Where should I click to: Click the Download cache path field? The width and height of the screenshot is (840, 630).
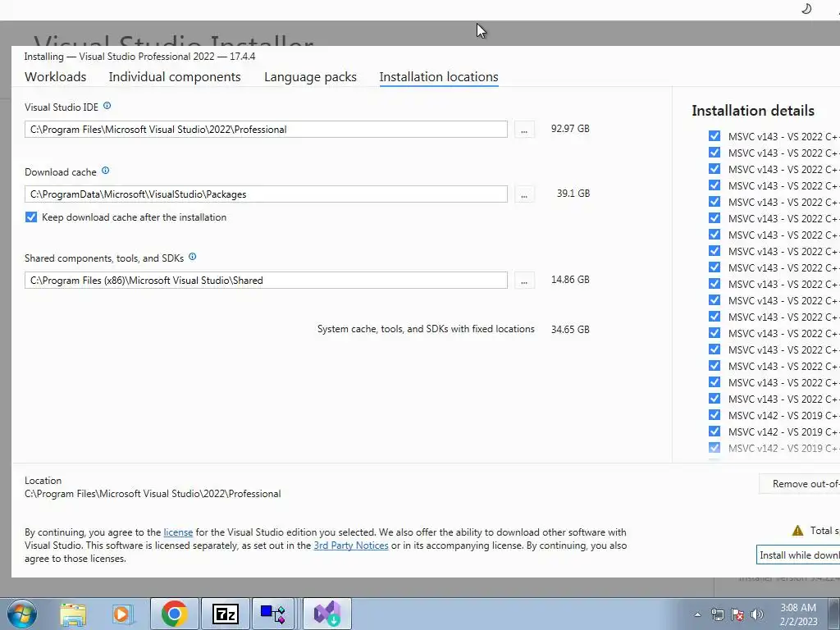point(266,194)
